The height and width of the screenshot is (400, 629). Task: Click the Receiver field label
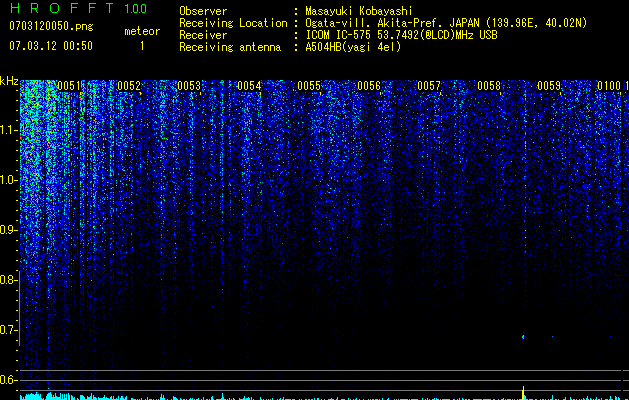pyautogui.click(x=203, y=35)
